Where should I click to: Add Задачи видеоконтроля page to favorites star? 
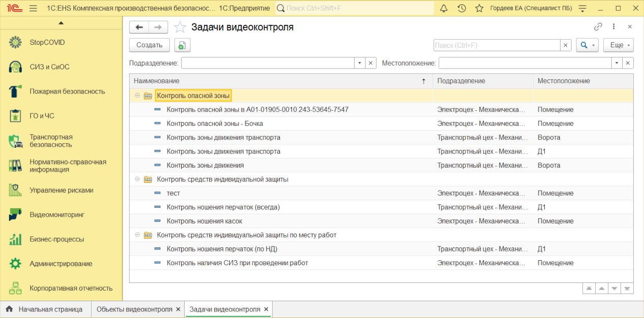tap(180, 27)
